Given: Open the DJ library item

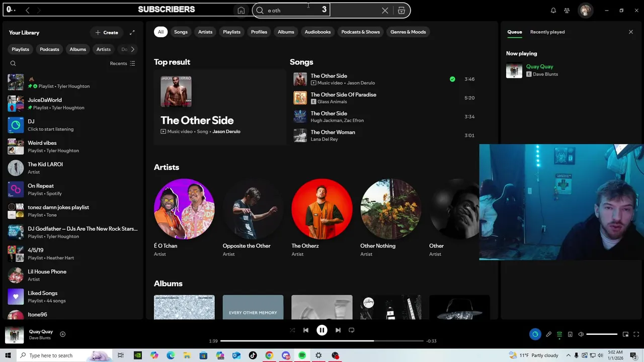Looking at the screenshot, I should click(x=73, y=125).
